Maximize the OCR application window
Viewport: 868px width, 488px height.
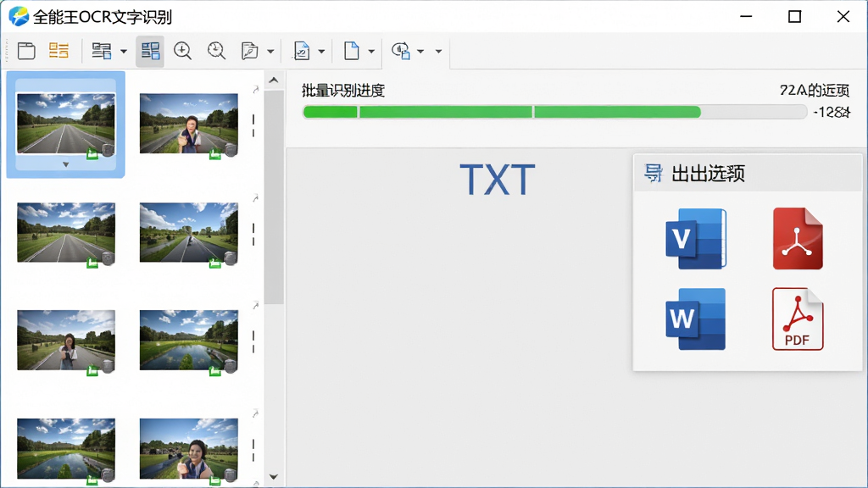pyautogui.click(x=794, y=17)
